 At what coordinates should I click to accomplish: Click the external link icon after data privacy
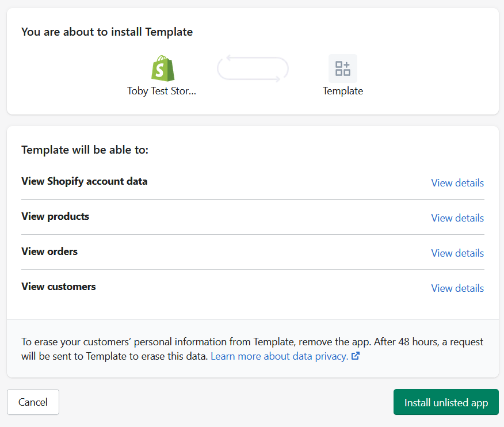click(x=356, y=356)
